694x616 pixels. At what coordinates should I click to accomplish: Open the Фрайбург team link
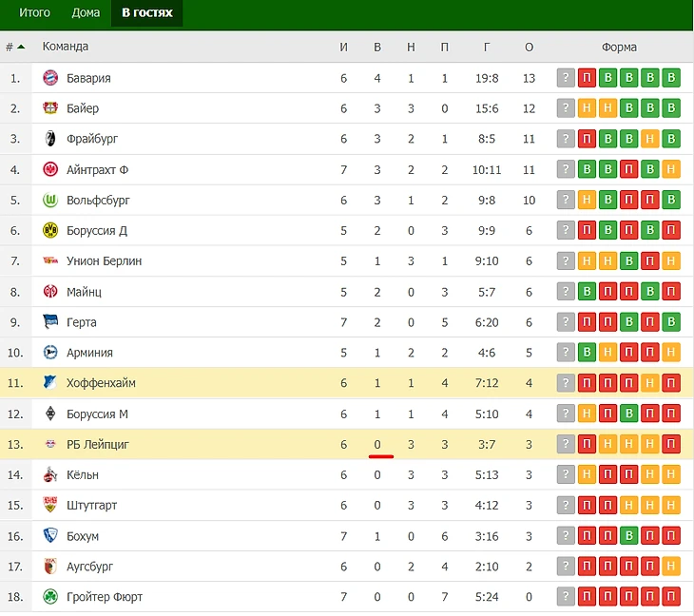92,139
